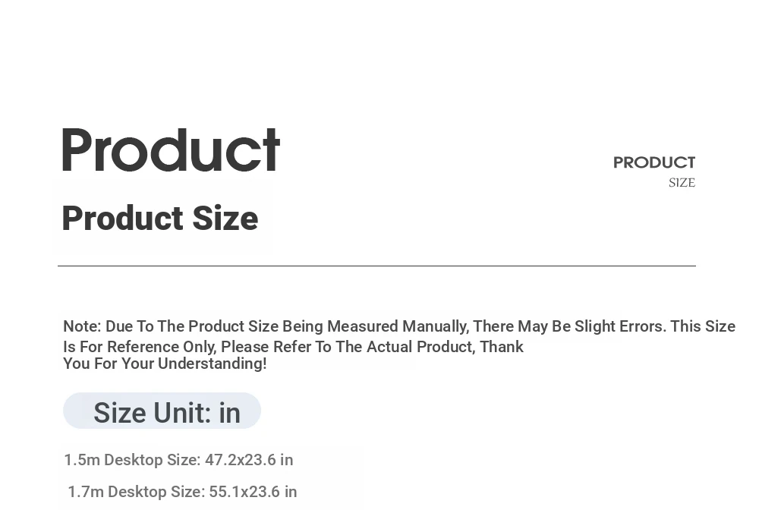
Task: Click the '47.2x23.6 in' dimension value
Action: point(249,460)
